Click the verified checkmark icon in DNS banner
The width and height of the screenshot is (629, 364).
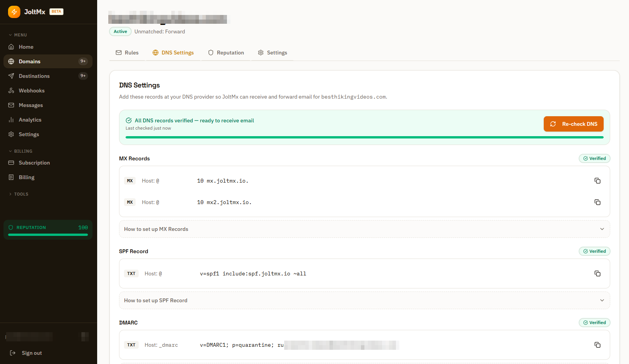click(x=129, y=120)
